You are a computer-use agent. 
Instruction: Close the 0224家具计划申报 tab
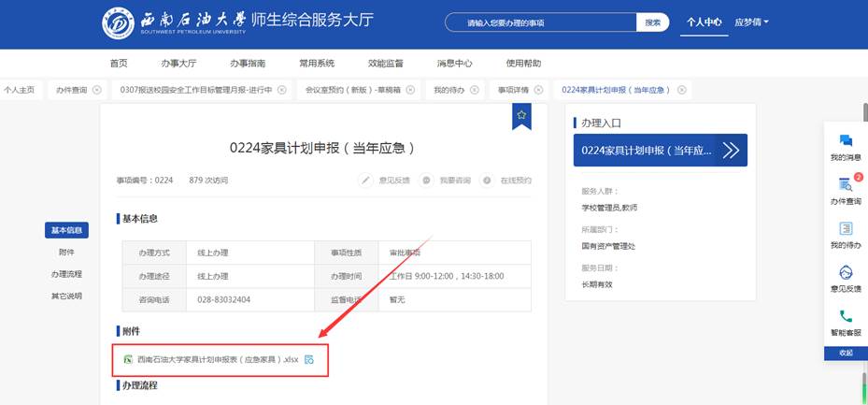click(682, 90)
